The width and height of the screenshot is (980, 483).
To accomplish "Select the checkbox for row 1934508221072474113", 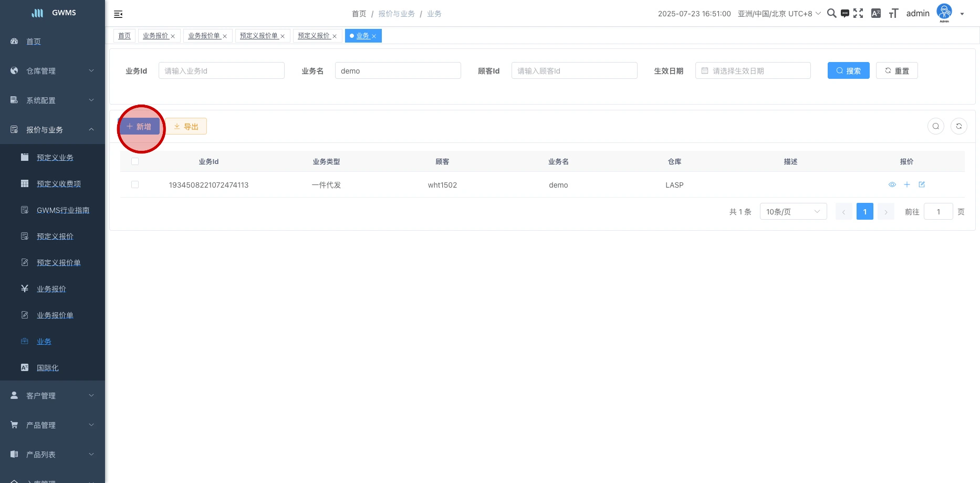I will pyautogui.click(x=135, y=184).
